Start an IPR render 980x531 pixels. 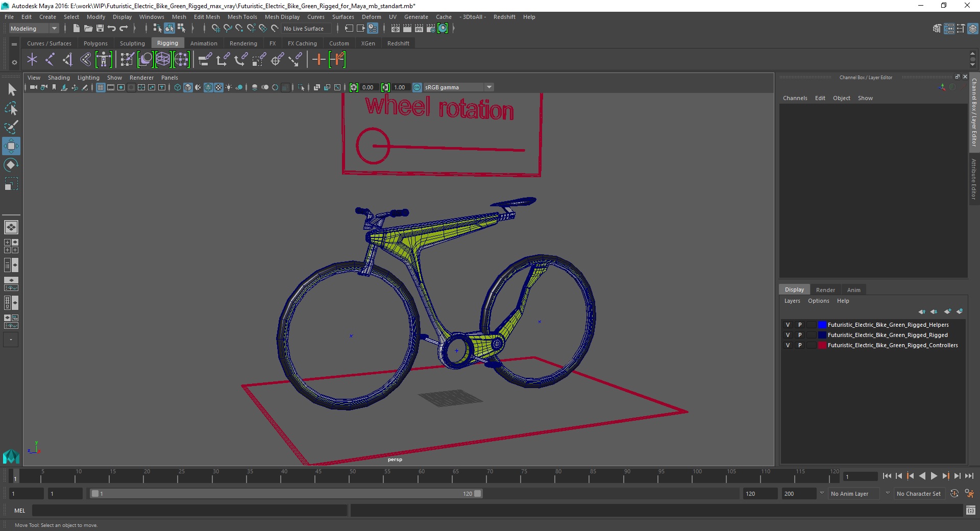(419, 29)
